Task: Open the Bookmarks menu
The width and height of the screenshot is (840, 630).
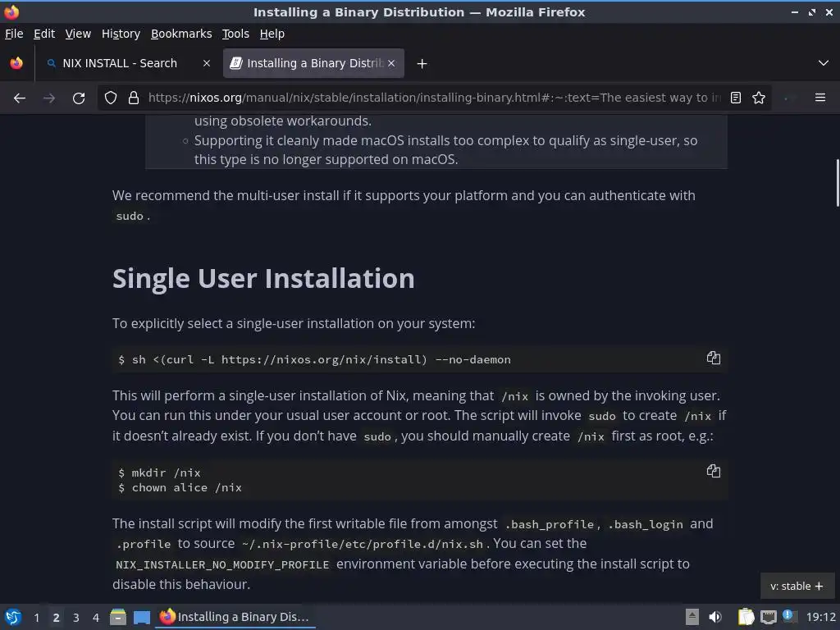Action: [x=181, y=34]
